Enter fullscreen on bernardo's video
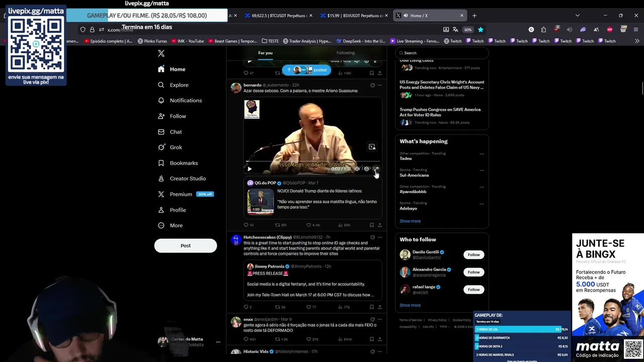 [375, 169]
